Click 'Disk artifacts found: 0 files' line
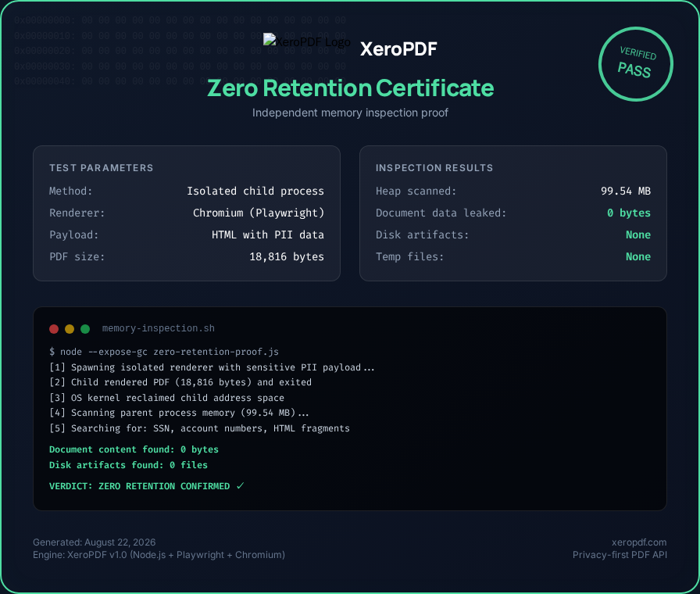 click(128, 465)
